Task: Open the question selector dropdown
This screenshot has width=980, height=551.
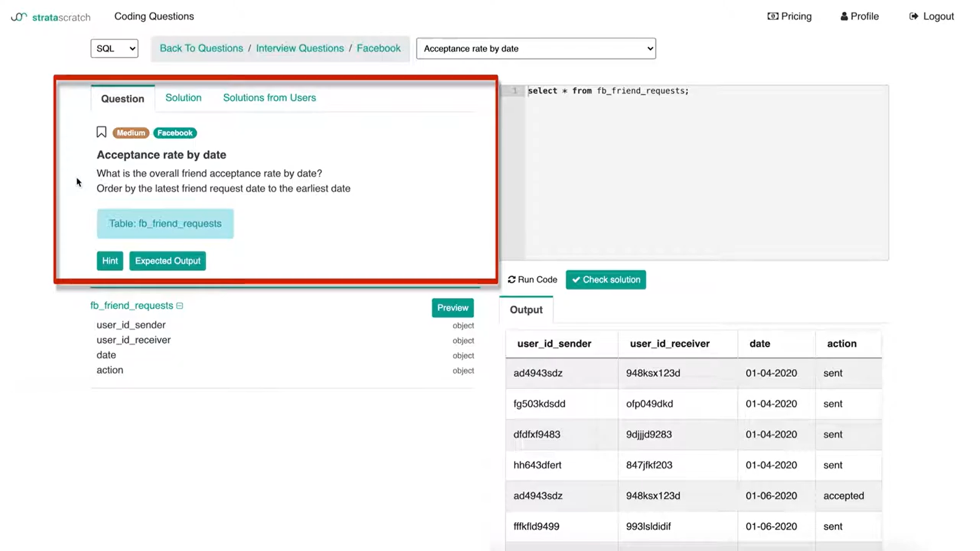Action: click(536, 48)
